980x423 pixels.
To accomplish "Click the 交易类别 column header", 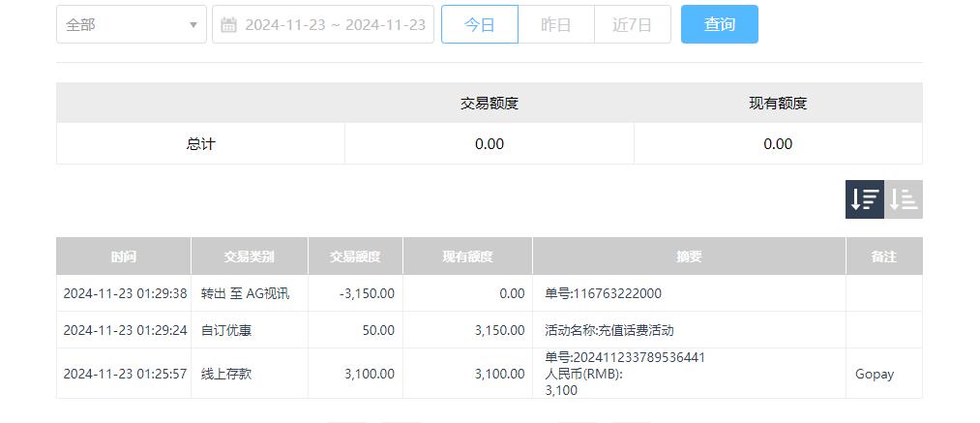I will 250,257.
